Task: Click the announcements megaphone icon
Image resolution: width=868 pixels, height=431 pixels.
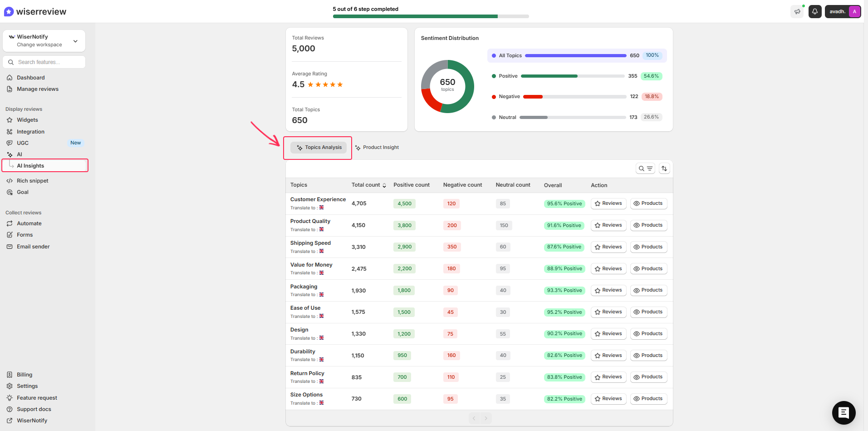Action: click(x=797, y=12)
